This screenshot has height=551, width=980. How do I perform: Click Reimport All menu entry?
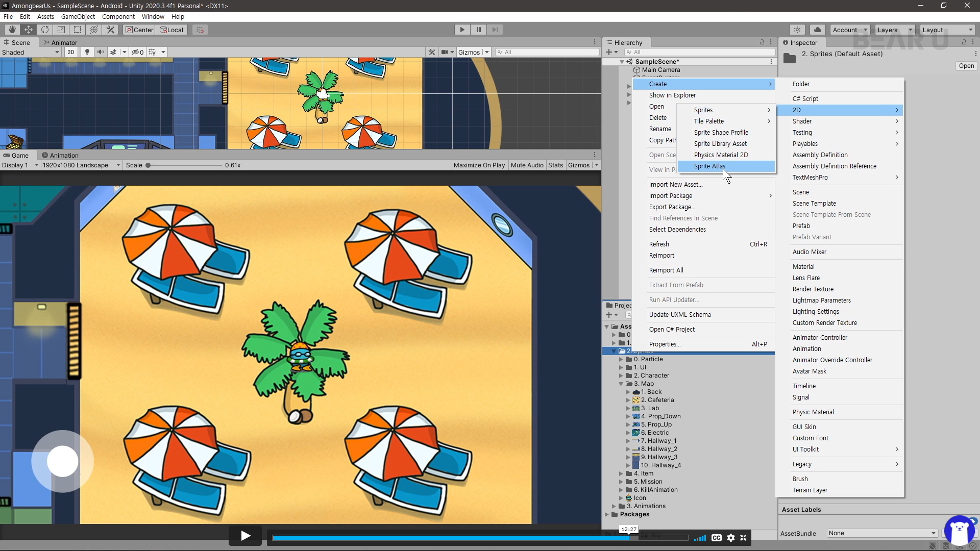click(703, 270)
